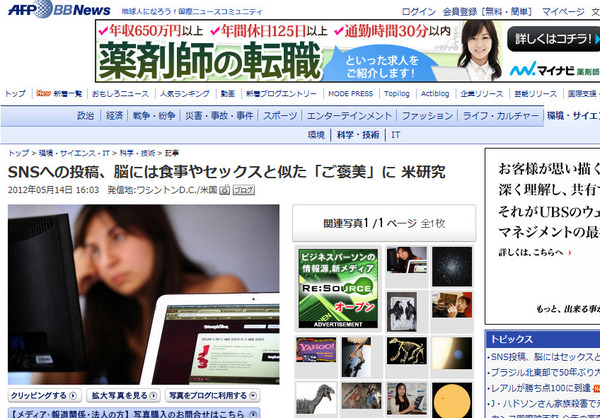
Task: Click トップ in the breadcrumb
Action: (x=19, y=153)
